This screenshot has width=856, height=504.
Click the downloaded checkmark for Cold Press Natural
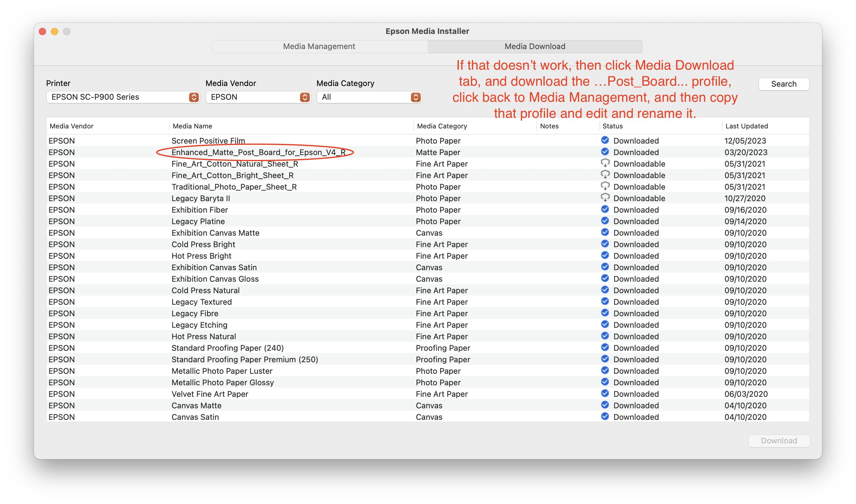pyautogui.click(x=605, y=290)
